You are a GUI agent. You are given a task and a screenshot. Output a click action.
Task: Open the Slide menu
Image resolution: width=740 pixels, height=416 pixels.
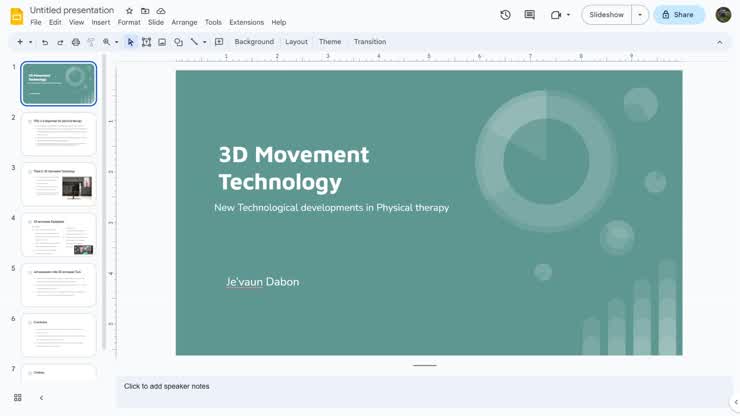[x=156, y=22]
